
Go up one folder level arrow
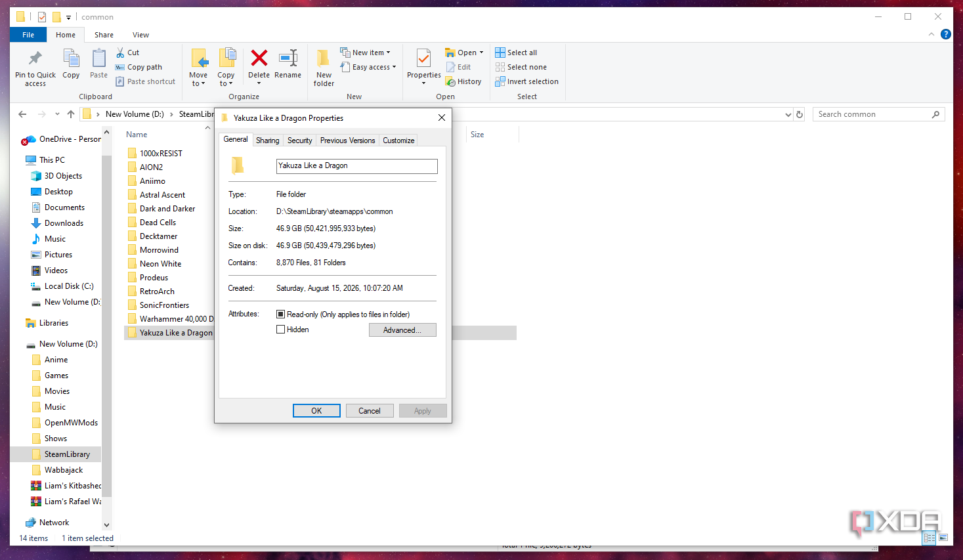[x=71, y=114]
